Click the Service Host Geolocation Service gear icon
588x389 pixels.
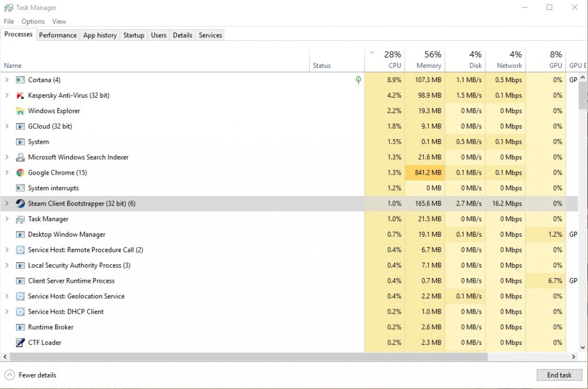point(20,296)
